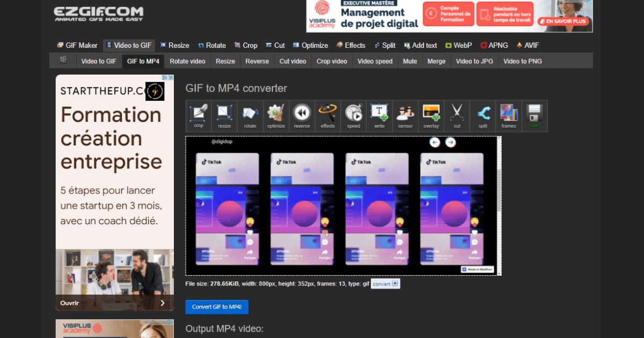Select the cut scissors tool
This screenshot has width=644, height=338.
tap(457, 116)
